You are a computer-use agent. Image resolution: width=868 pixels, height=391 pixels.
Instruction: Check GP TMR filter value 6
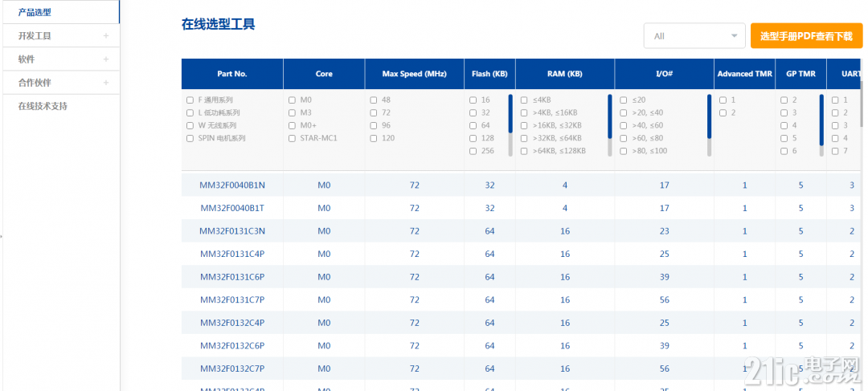click(x=784, y=151)
